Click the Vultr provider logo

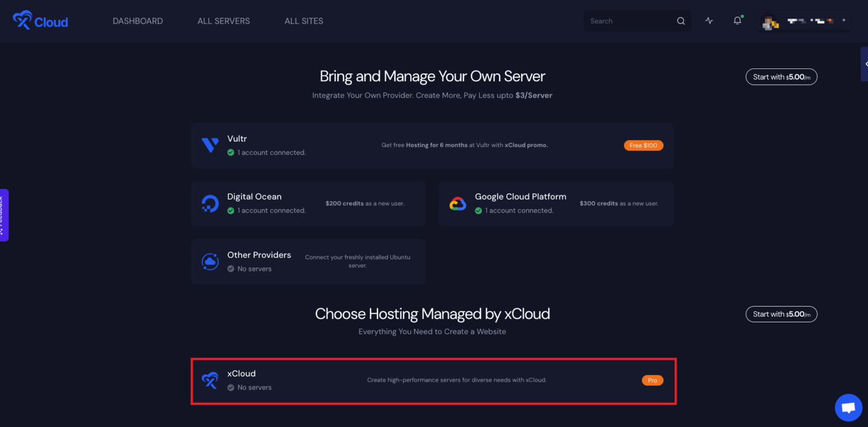pyautogui.click(x=210, y=145)
